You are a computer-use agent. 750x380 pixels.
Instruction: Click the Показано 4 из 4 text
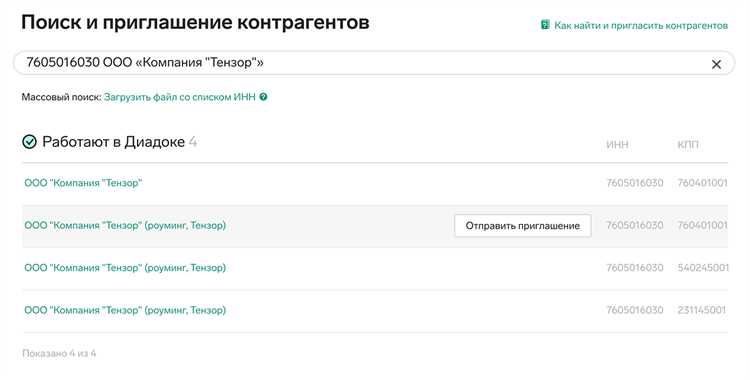(59, 353)
